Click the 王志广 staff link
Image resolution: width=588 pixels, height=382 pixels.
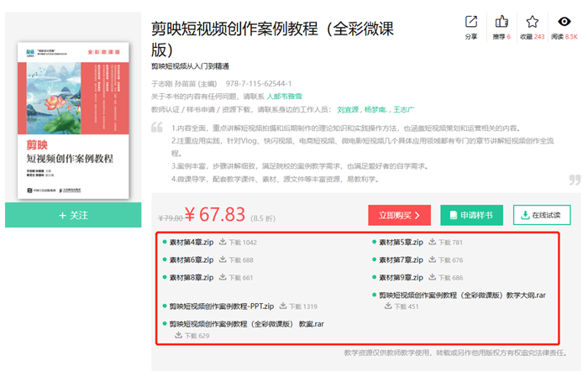coord(403,109)
